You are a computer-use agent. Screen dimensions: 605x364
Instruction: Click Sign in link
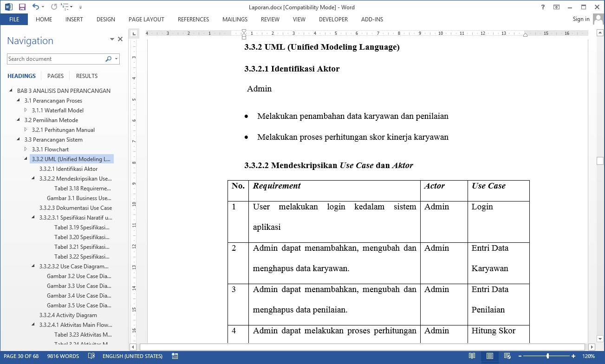581,19
